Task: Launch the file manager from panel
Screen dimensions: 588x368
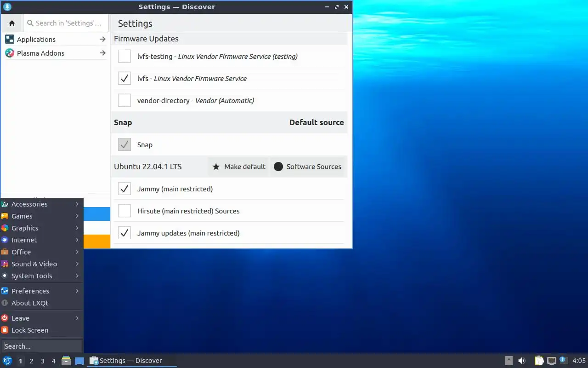Action: tap(66, 361)
